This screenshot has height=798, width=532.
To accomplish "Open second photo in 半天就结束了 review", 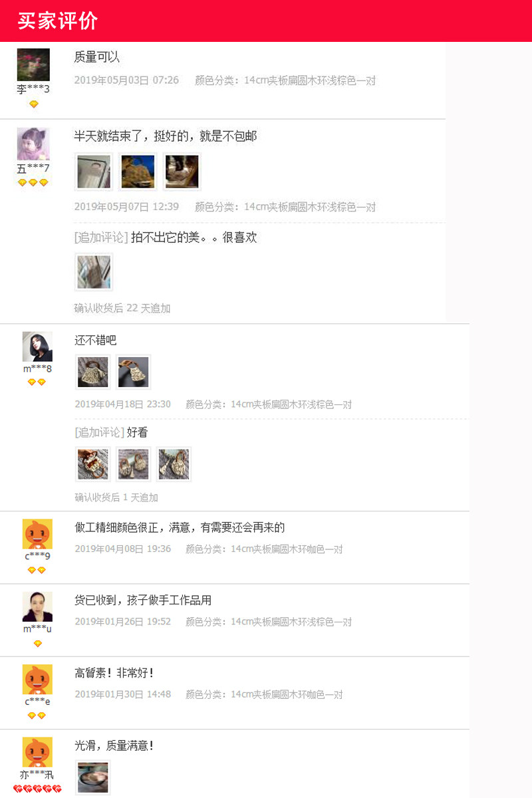I will point(138,172).
